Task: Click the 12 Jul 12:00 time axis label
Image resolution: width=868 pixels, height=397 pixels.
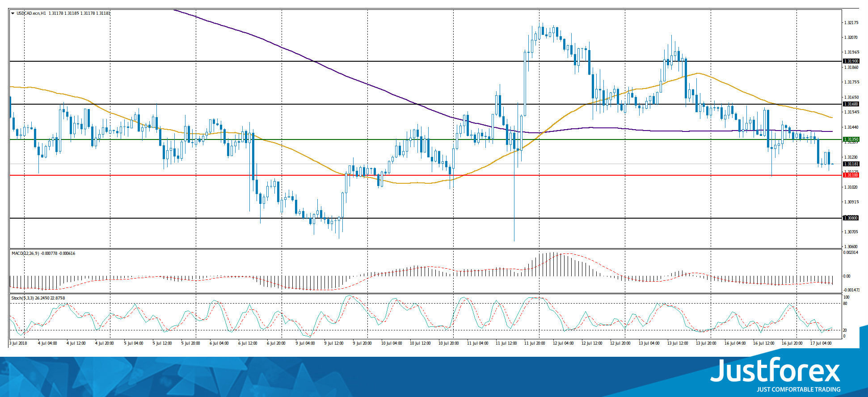Action: [x=591, y=343]
